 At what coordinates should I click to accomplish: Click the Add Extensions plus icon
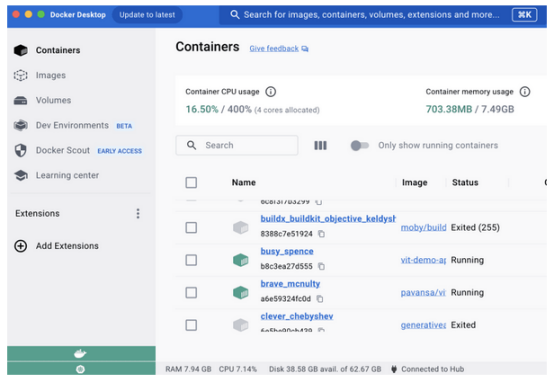pos(20,246)
